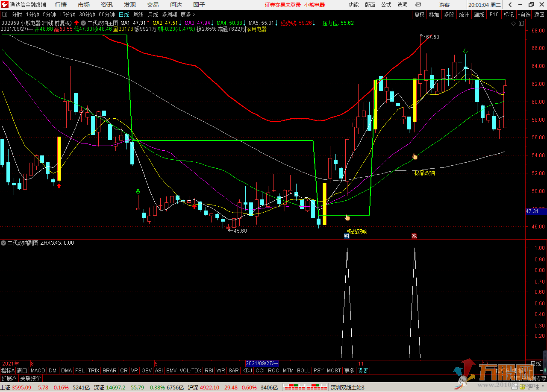Click the red up arrow beside stock name
This screenshot has height=392, width=547.
tap(76, 23)
